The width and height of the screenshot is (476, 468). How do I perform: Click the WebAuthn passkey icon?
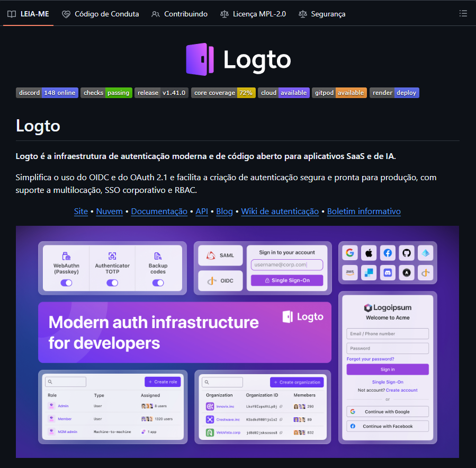(66, 256)
